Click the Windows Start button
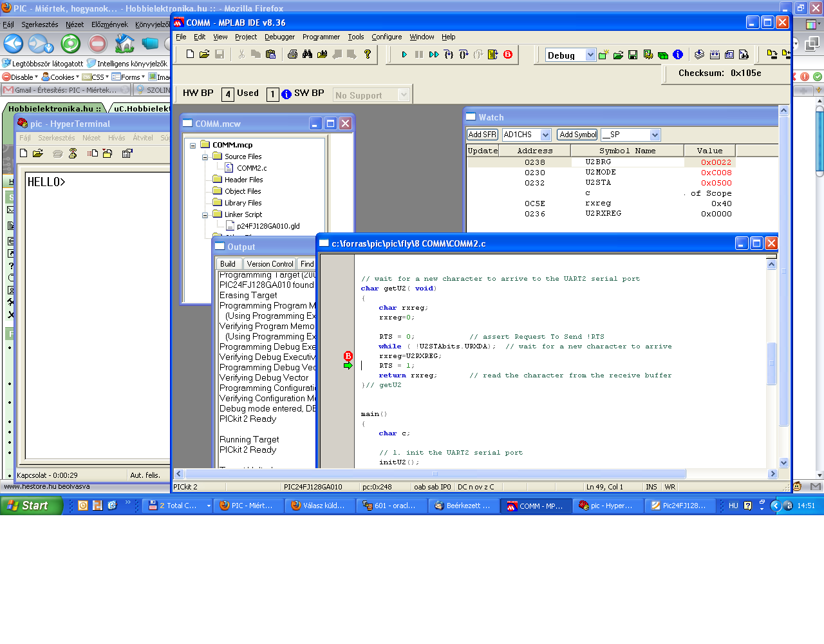 [x=31, y=506]
